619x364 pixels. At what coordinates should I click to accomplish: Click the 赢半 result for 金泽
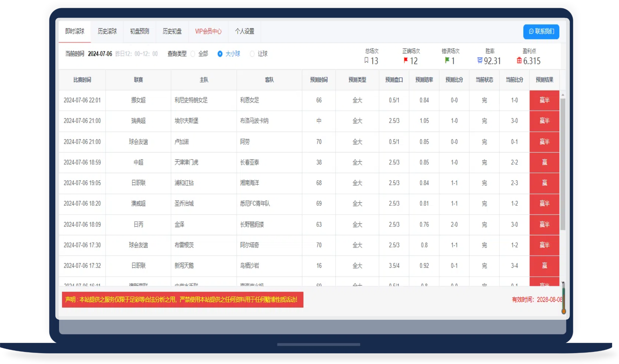point(544,224)
